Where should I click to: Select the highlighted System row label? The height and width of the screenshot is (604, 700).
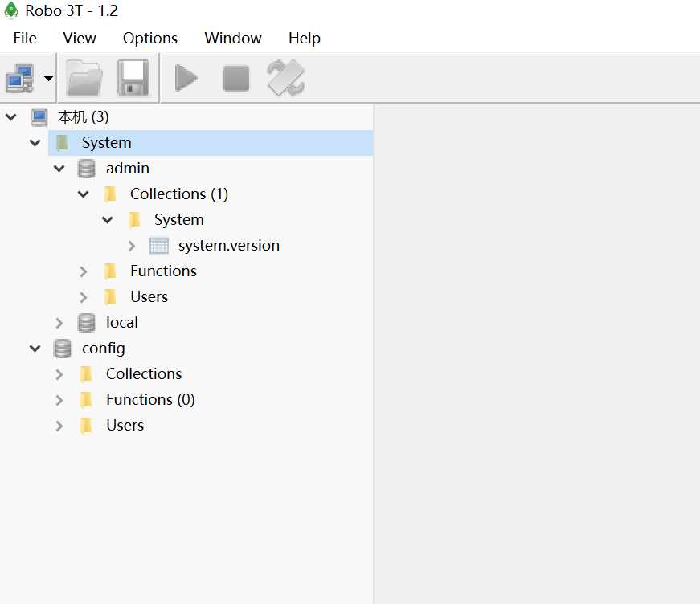(x=107, y=143)
